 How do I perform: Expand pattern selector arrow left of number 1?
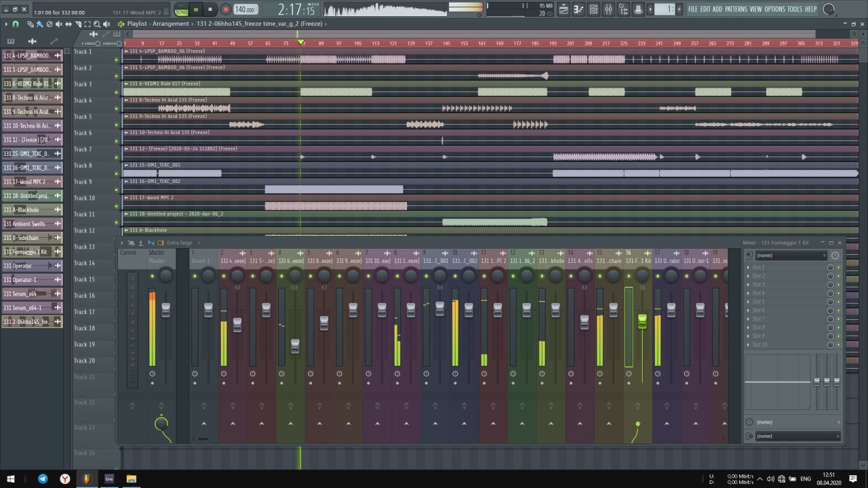[651, 9]
